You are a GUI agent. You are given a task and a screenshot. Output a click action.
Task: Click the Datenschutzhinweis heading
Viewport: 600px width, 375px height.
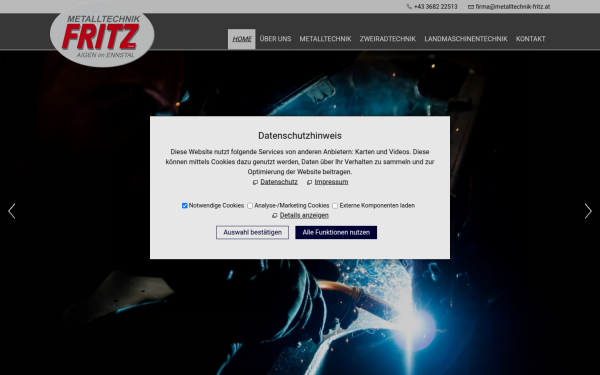[x=300, y=136]
